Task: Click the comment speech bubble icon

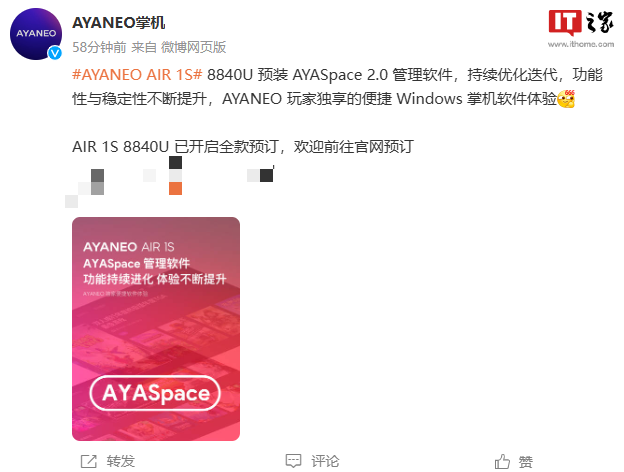Action: 293,461
